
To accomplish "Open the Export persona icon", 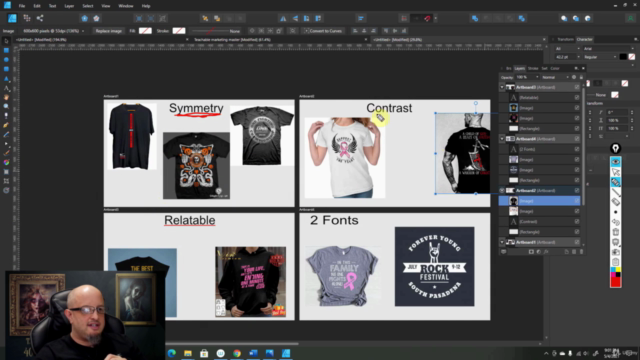I will pyautogui.click(x=40, y=18).
